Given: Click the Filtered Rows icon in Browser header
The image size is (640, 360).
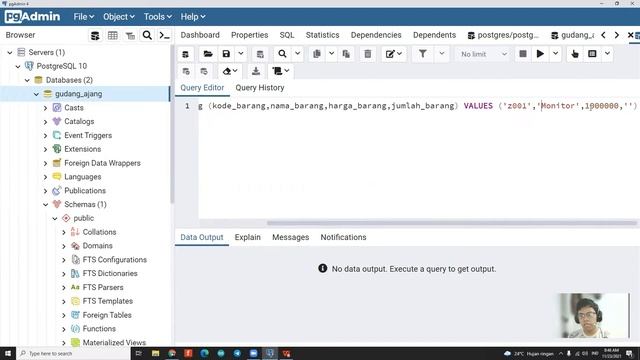Looking at the screenshot, I should click(130, 36).
